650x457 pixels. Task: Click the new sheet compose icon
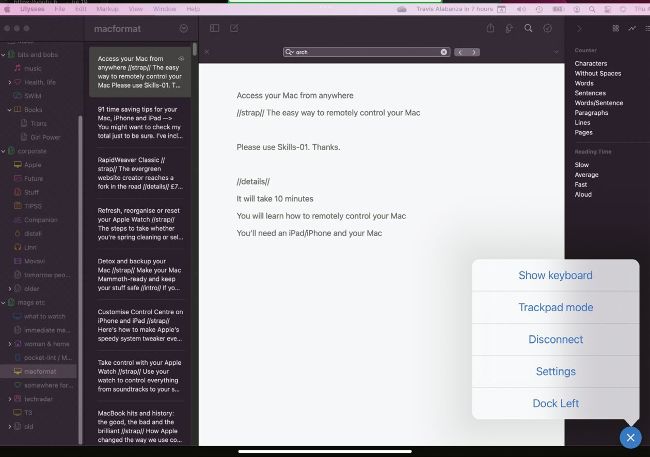pyautogui.click(x=231, y=28)
